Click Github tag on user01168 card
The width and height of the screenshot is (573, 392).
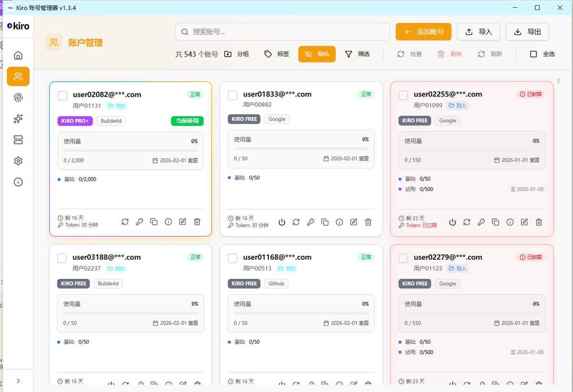coord(276,284)
